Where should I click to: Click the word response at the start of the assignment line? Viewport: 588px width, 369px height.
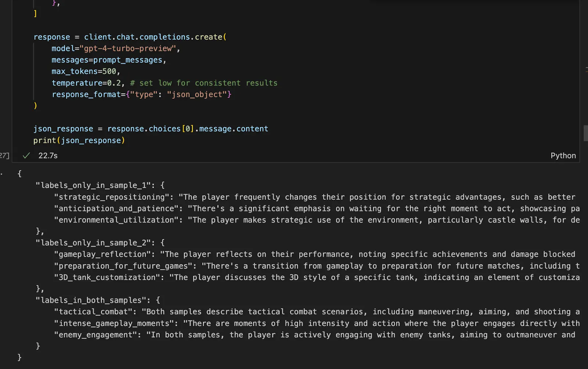52,37
